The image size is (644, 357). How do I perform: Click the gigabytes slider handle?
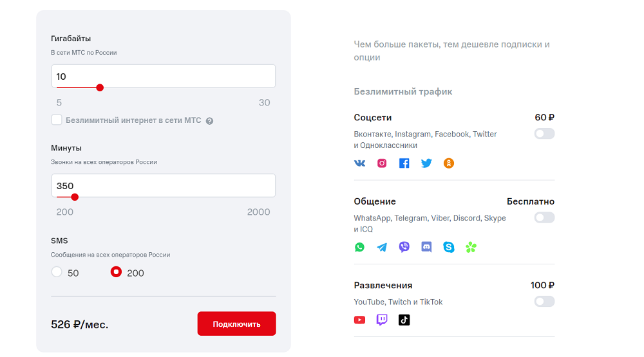(x=100, y=87)
